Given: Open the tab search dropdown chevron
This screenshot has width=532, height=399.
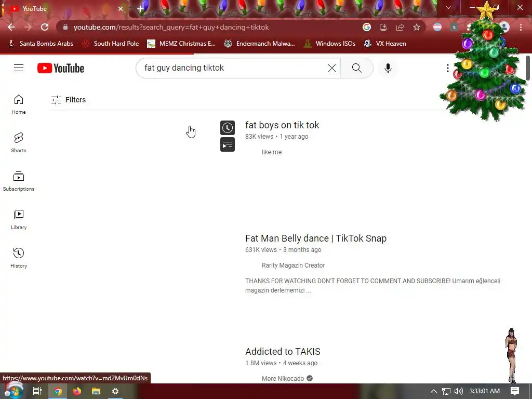Looking at the screenshot, I should (448, 7).
